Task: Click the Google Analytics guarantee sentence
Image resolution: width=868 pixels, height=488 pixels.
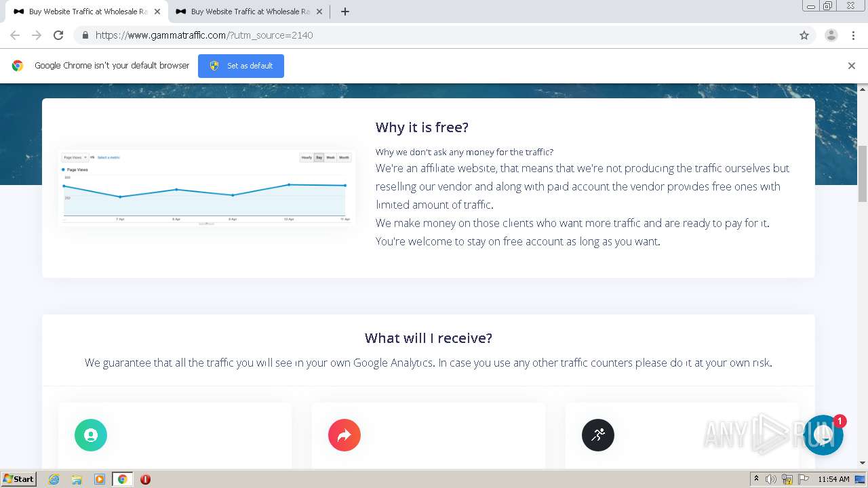Action: point(429,363)
